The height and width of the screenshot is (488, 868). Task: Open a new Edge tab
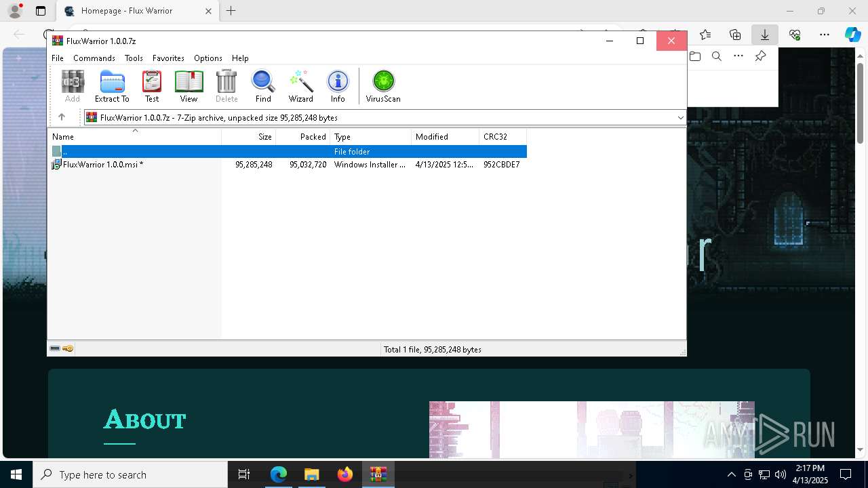pyautogui.click(x=231, y=11)
